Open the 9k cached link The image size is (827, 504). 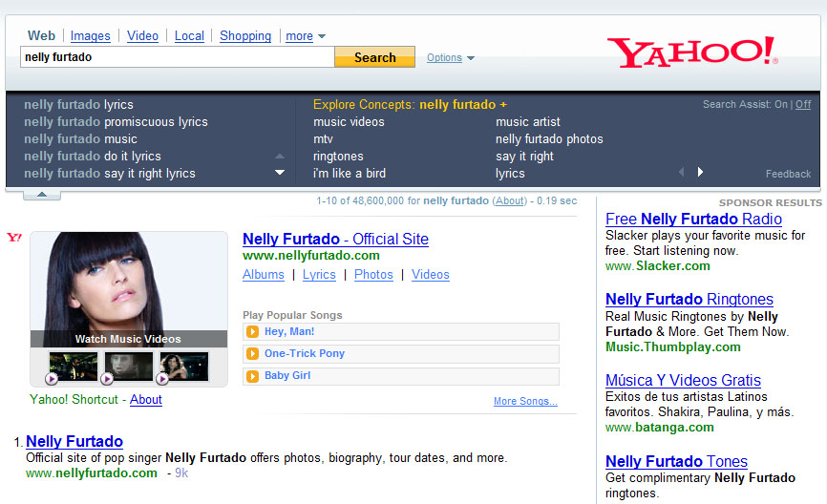181,473
